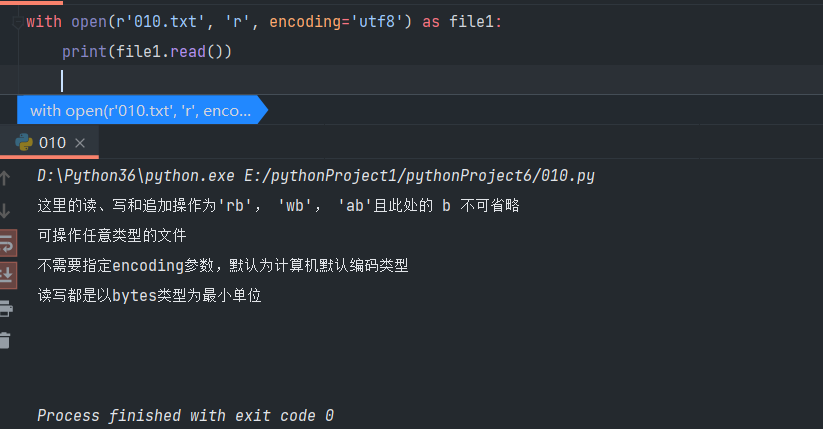The width and height of the screenshot is (823, 429).
Task: Click the print call in the editor
Action: pyautogui.click(x=83, y=50)
